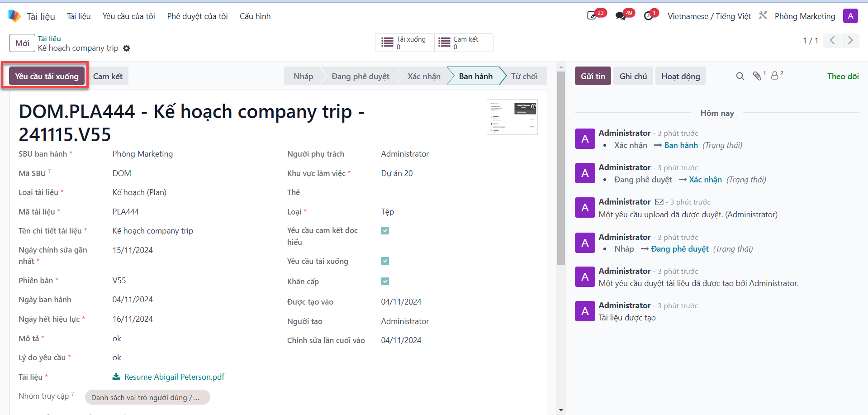Open the gear actions menu beside Kế hoạch company trip

[127, 48]
